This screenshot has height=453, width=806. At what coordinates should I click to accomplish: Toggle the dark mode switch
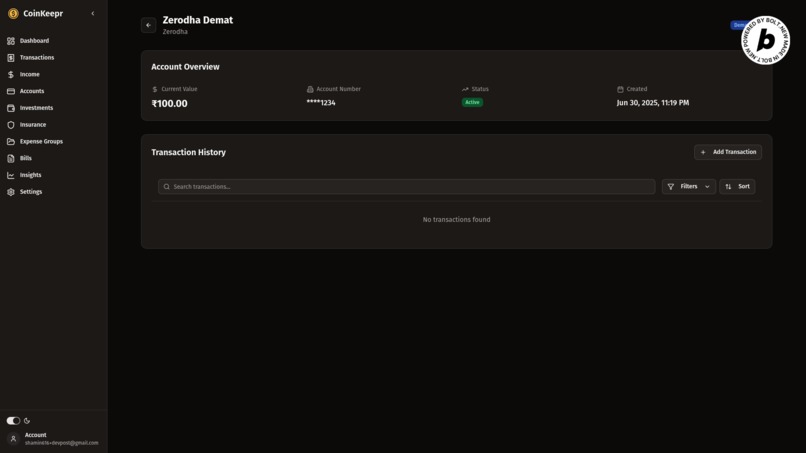point(13,421)
